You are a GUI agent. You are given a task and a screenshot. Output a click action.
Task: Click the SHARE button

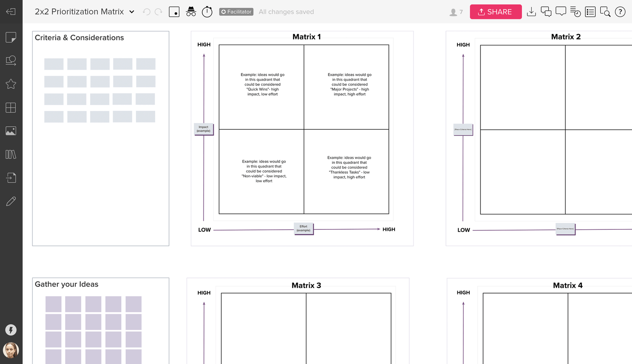click(496, 11)
